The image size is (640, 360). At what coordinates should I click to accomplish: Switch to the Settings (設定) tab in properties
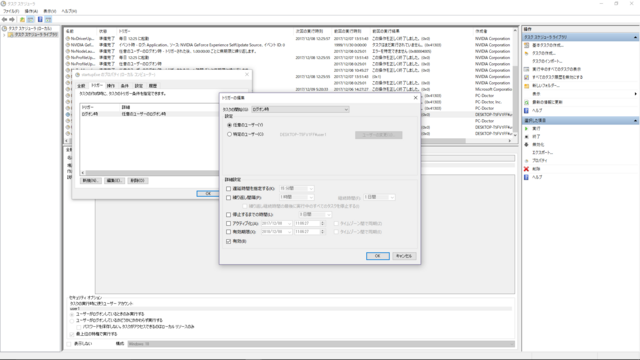click(x=139, y=86)
